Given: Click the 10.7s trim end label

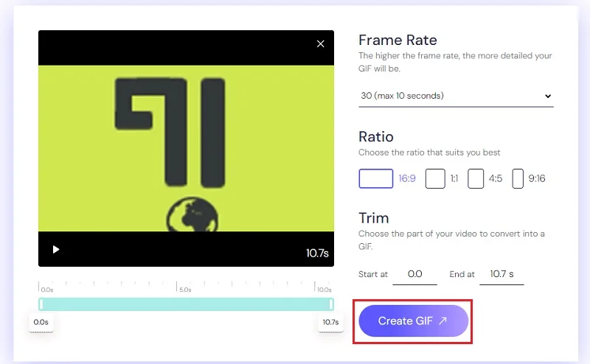Looking at the screenshot, I should (330, 322).
